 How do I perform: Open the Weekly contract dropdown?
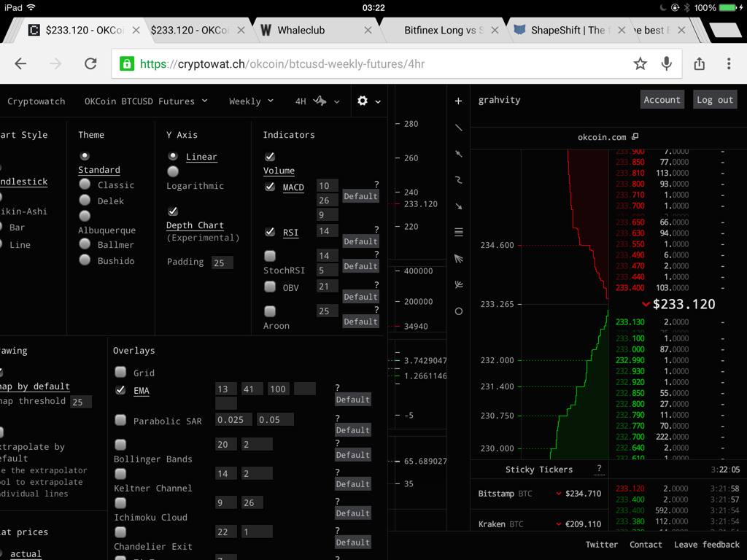coord(251,101)
